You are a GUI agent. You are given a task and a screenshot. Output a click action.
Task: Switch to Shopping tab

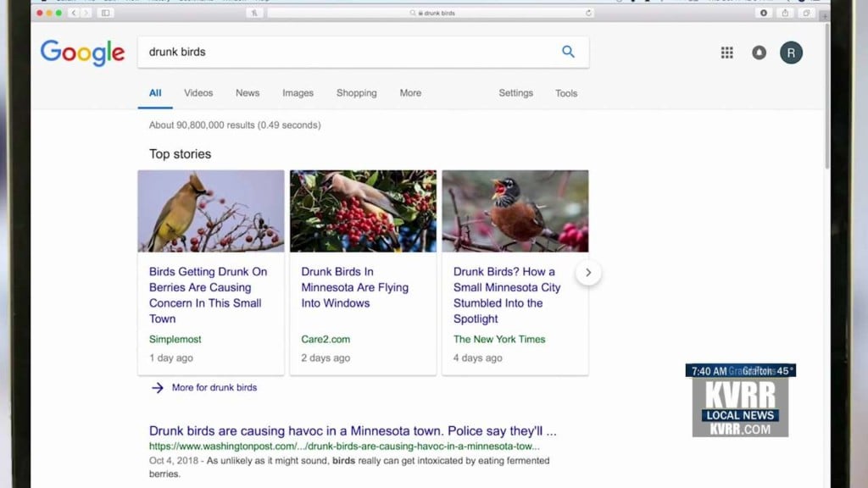tap(357, 93)
